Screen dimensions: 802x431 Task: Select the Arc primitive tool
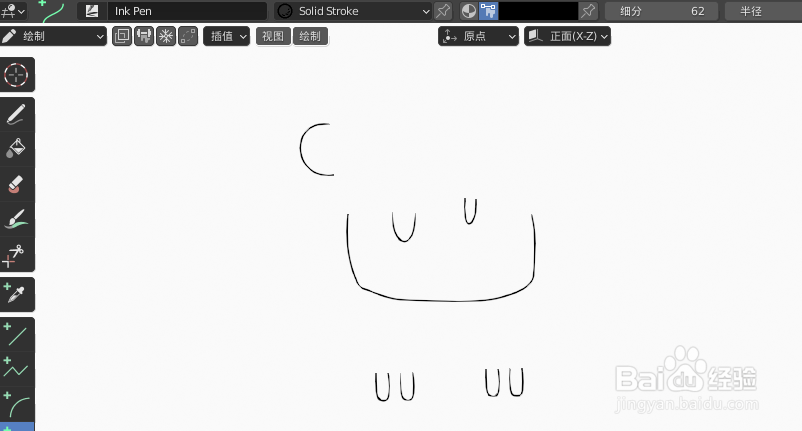(x=16, y=404)
